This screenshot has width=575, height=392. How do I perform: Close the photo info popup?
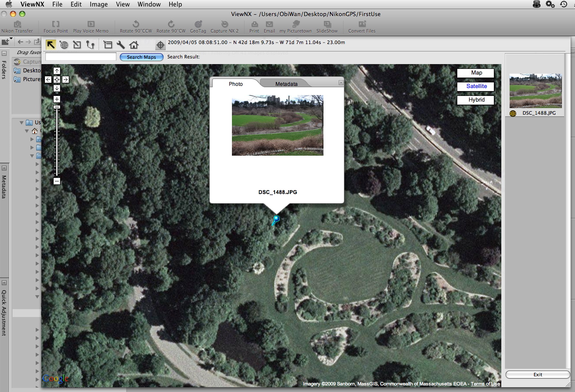pos(341,82)
